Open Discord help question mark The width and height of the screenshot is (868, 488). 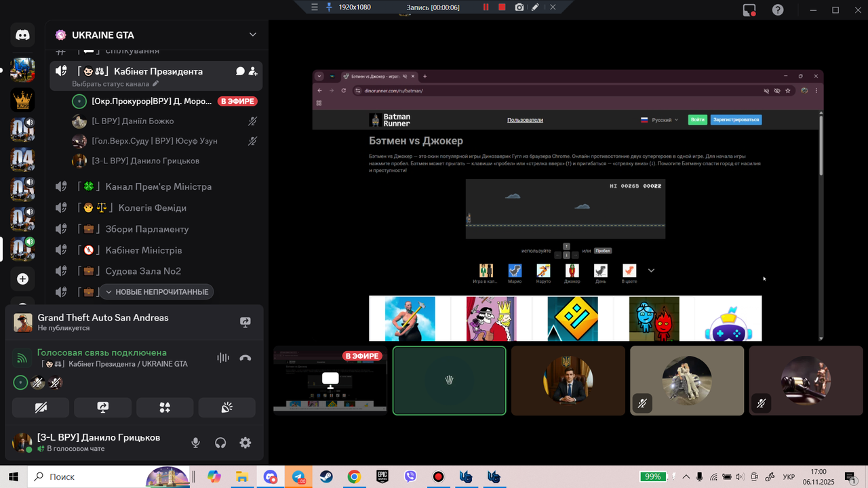point(778,10)
